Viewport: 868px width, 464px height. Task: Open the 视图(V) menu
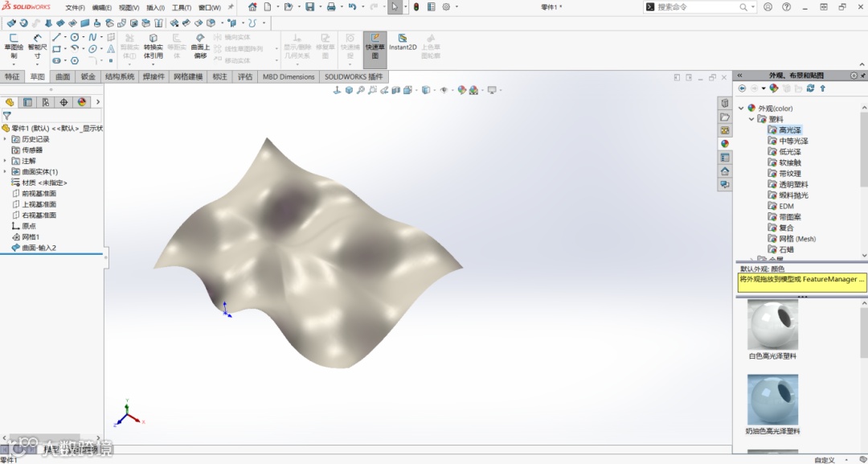(129, 8)
